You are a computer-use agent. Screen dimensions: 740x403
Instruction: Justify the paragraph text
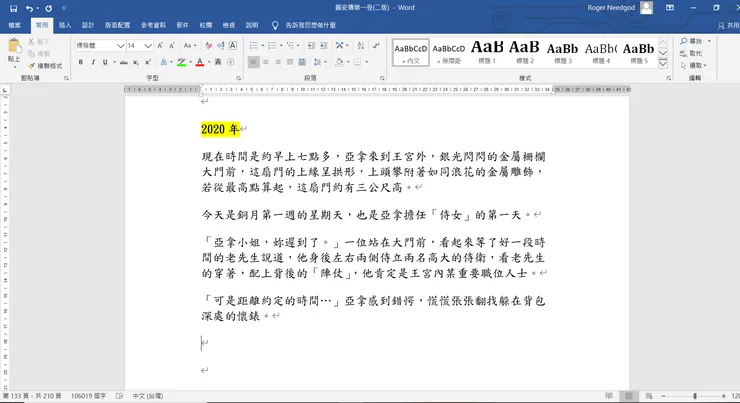pyautogui.click(x=290, y=62)
